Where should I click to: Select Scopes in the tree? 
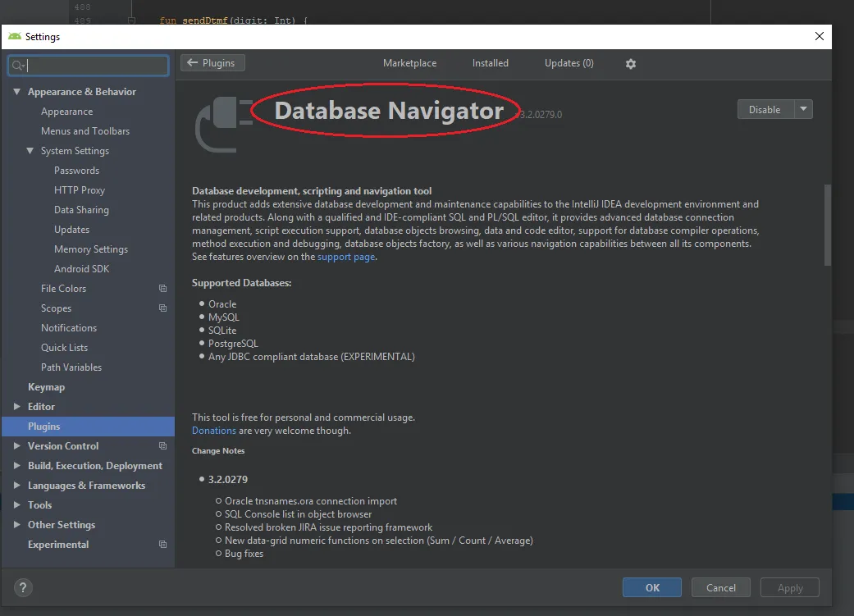(x=56, y=308)
